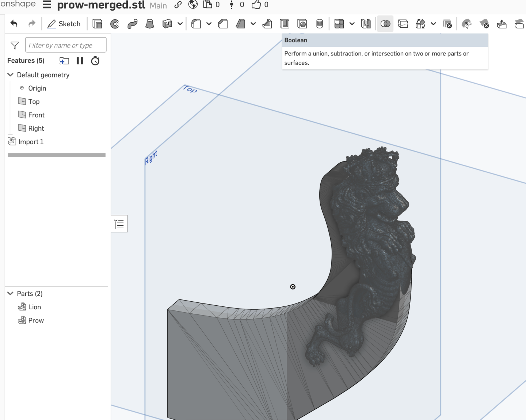
Task: Open the chevron dropdown next to Fillet
Action: [209, 23]
